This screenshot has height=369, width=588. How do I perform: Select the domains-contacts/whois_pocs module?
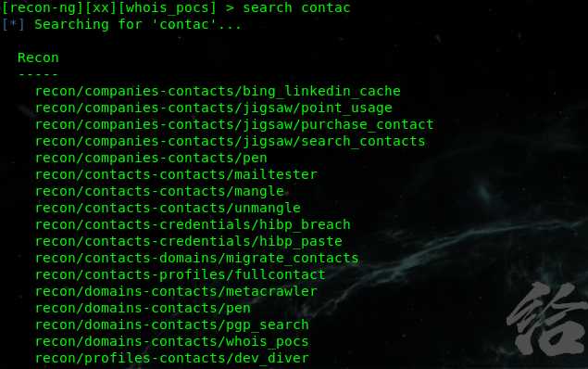172,341
